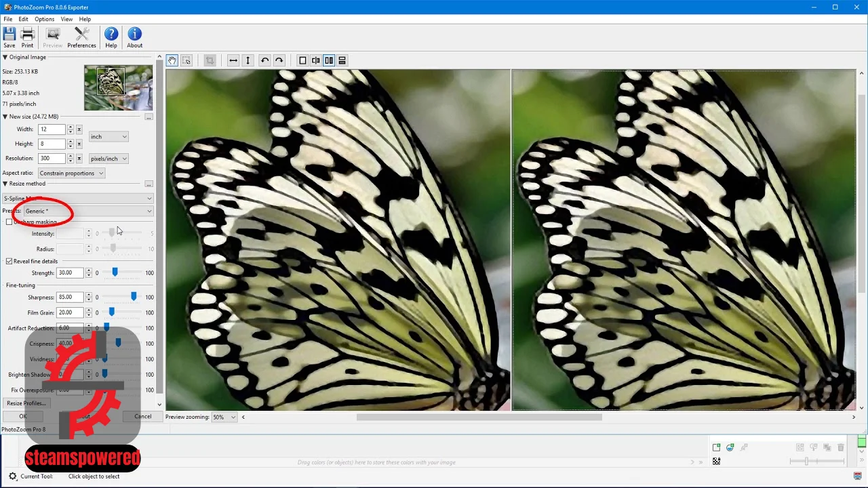Switch to mirrored split preview layout
Image resolution: width=868 pixels, height=488 pixels.
[x=316, y=60]
